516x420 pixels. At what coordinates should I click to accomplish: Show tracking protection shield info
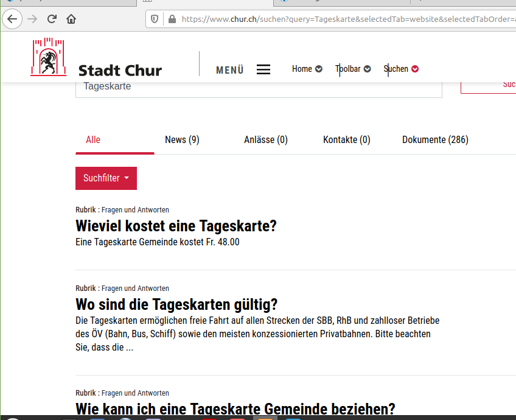point(155,19)
